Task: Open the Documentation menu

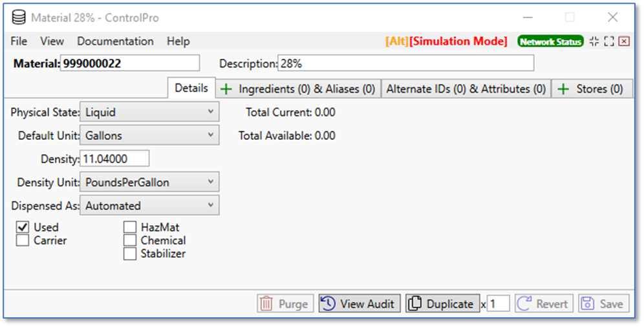Action: click(115, 41)
